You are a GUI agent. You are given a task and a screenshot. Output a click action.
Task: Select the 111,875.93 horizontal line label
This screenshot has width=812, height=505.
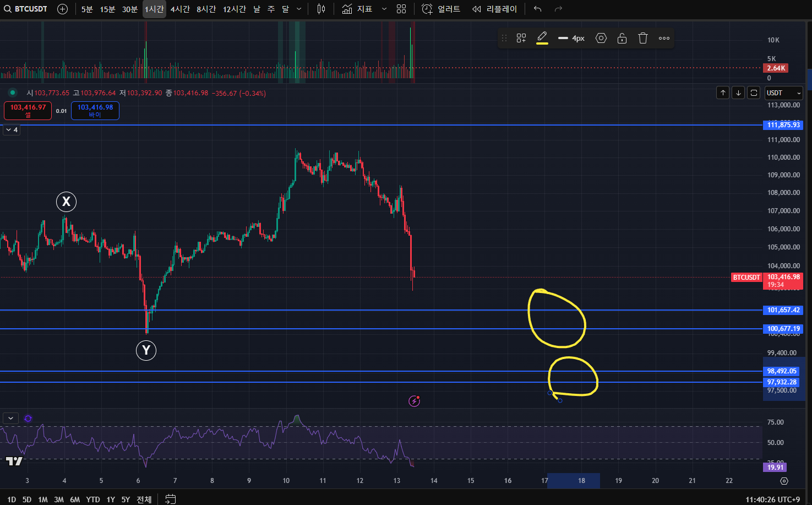pos(784,125)
